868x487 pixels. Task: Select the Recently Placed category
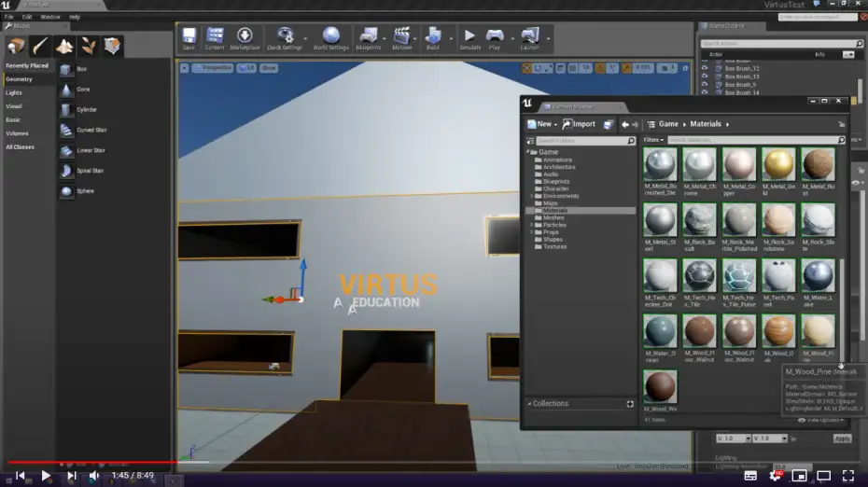point(28,66)
